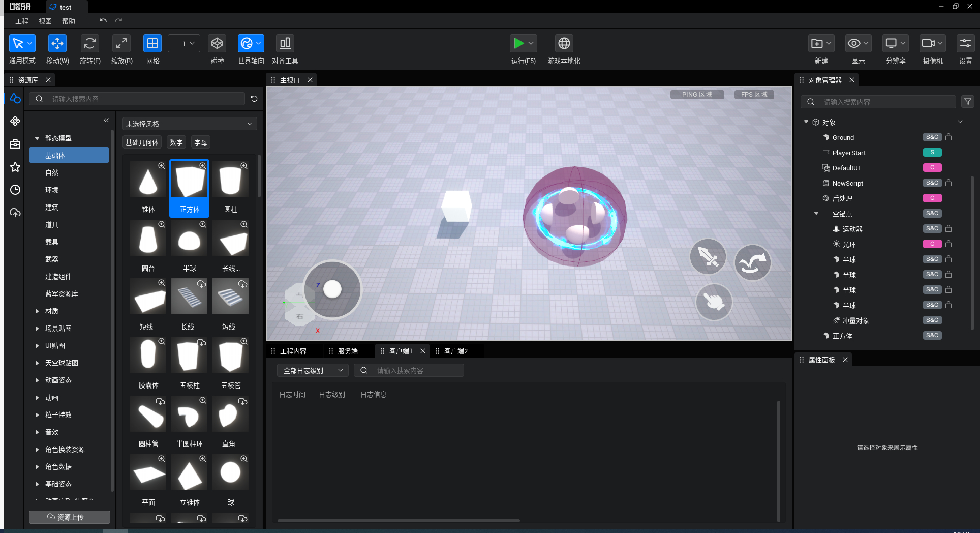
Task: Collapse the 空锚点 object node
Action: 816,214
